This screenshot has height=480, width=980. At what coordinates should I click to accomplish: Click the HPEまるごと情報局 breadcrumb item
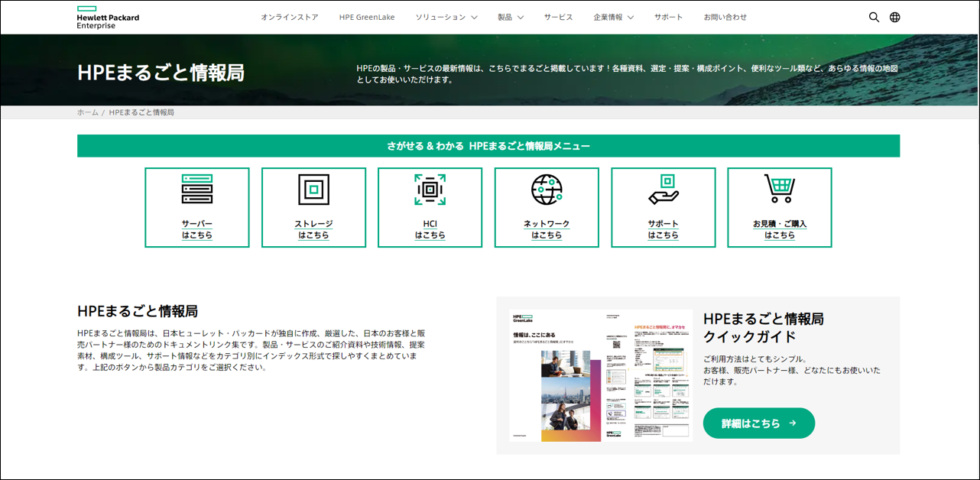click(x=141, y=112)
